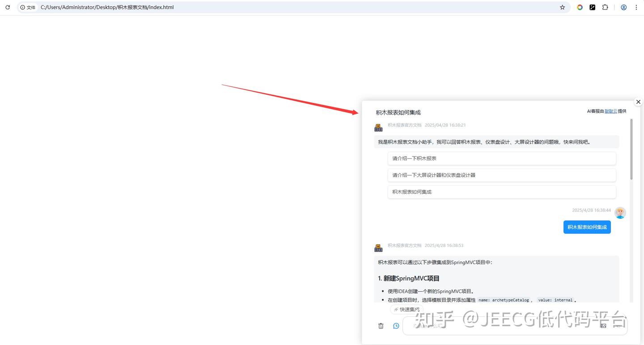Click the timestamp 2025/4/28 16:38:53
644x345 pixels.
444,246
